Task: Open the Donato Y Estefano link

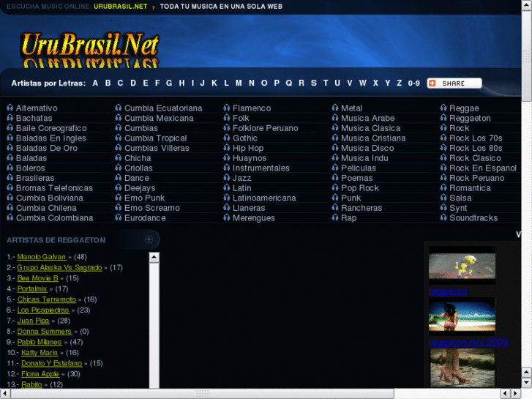Action: [x=51, y=363]
